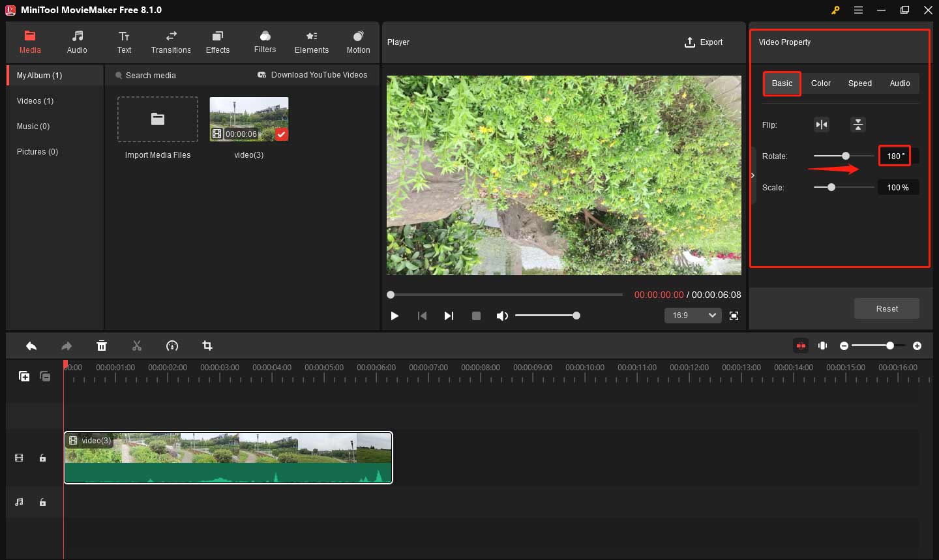Click the audio track music icon
This screenshot has width=939, height=560.
click(19, 502)
